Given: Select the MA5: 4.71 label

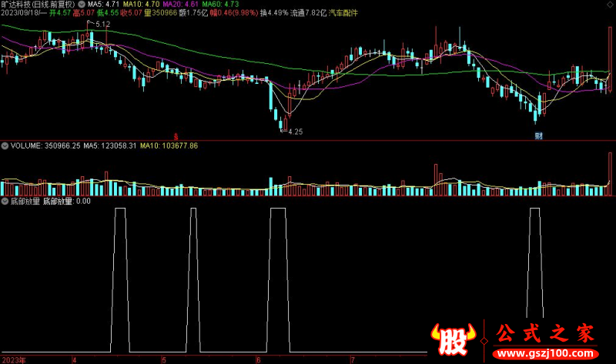Looking at the screenshot, I should click(x=103, y=5).
